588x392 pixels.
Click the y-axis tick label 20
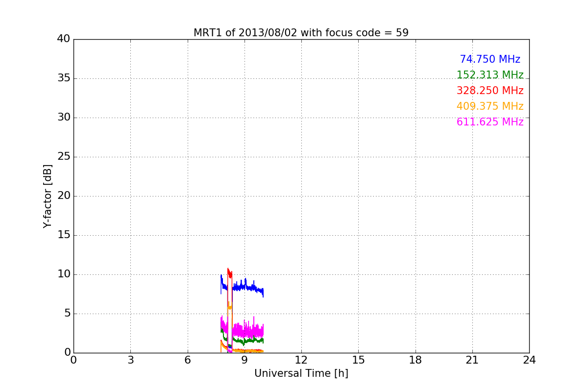point(64,196)
